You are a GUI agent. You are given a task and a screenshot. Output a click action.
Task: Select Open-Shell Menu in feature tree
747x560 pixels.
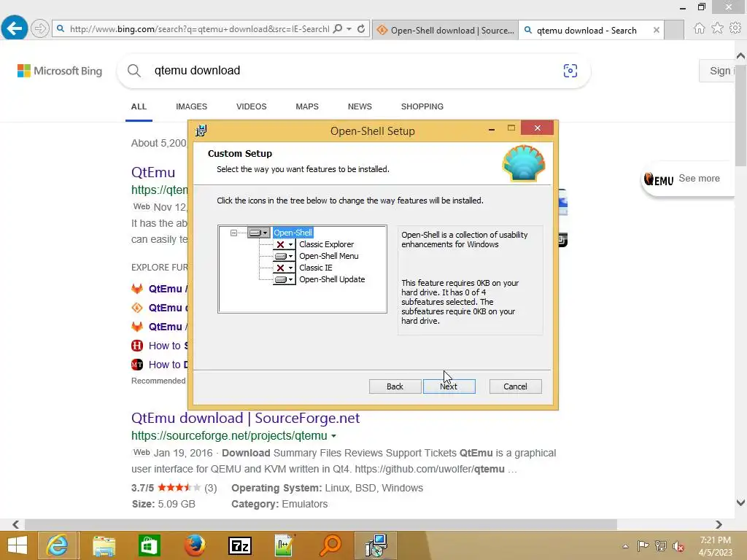[329, 256]
